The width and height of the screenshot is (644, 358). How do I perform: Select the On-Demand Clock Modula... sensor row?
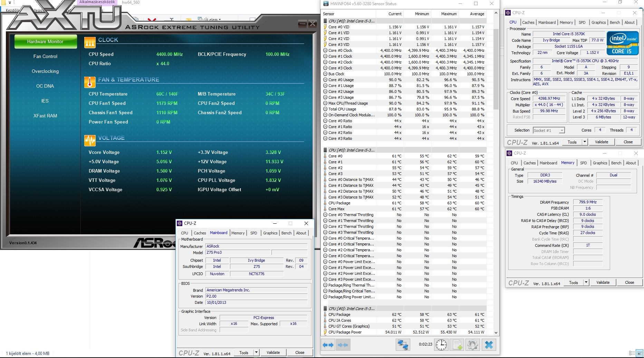click(x=404, y=115)
